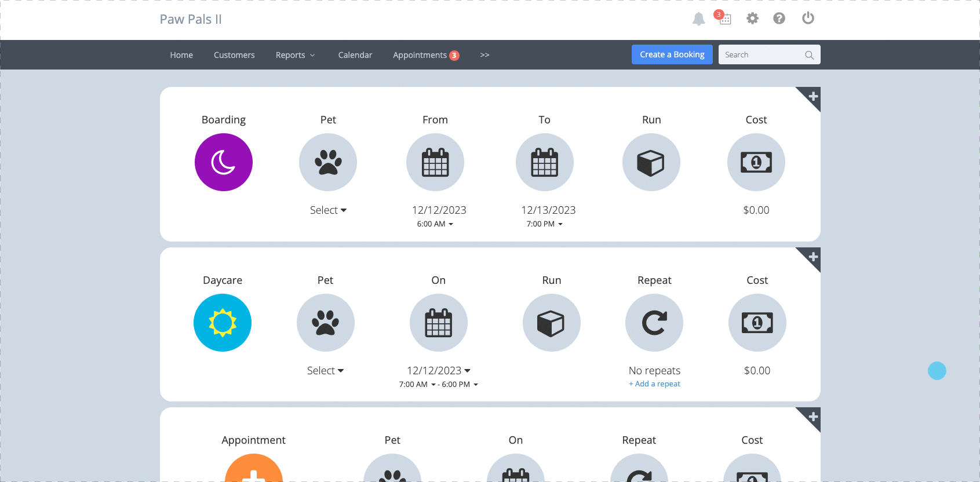Open the notifications bell icon
This screenshot has height=482, width=980.
click(698, 19)
